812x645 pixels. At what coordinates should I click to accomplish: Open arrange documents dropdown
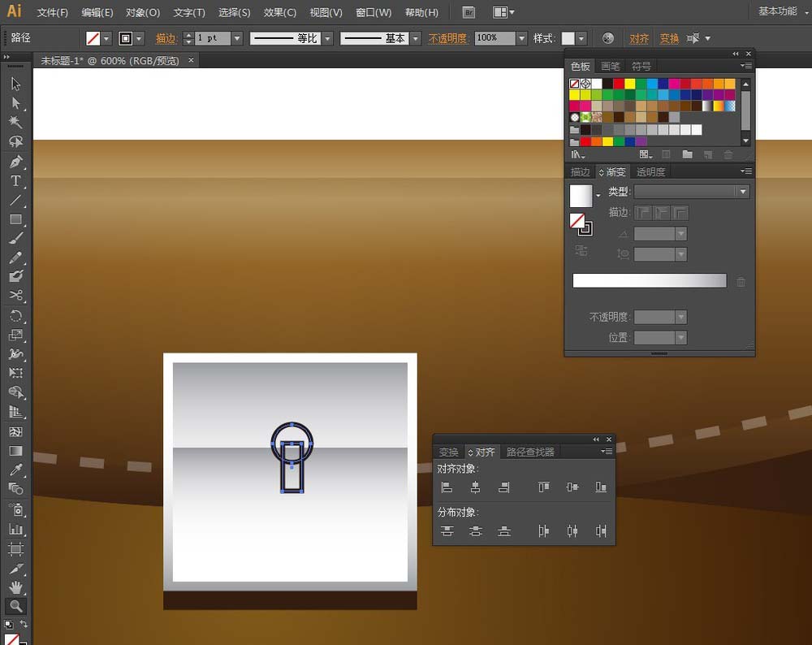[x=503, y=12]
